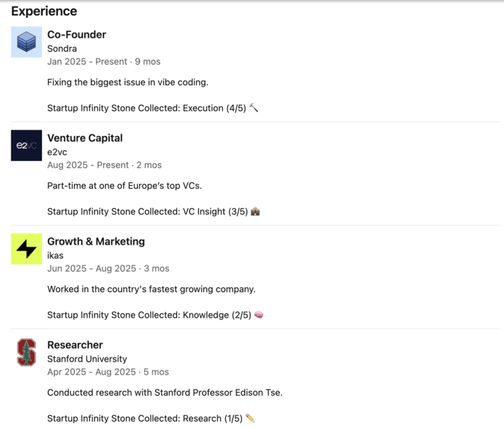Click the briefcase emoji after VC Insight
504x428 pixels.
click(x=255, y=212)
